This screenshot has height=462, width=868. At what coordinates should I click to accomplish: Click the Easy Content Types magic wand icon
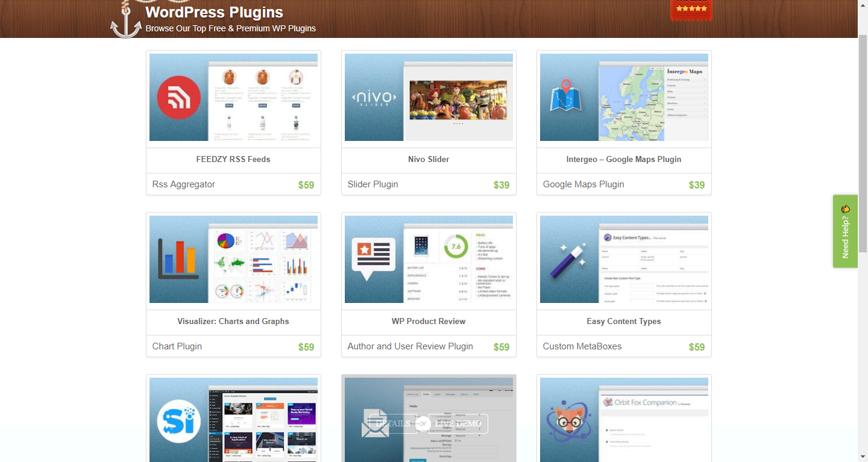[x=568, y=261]
